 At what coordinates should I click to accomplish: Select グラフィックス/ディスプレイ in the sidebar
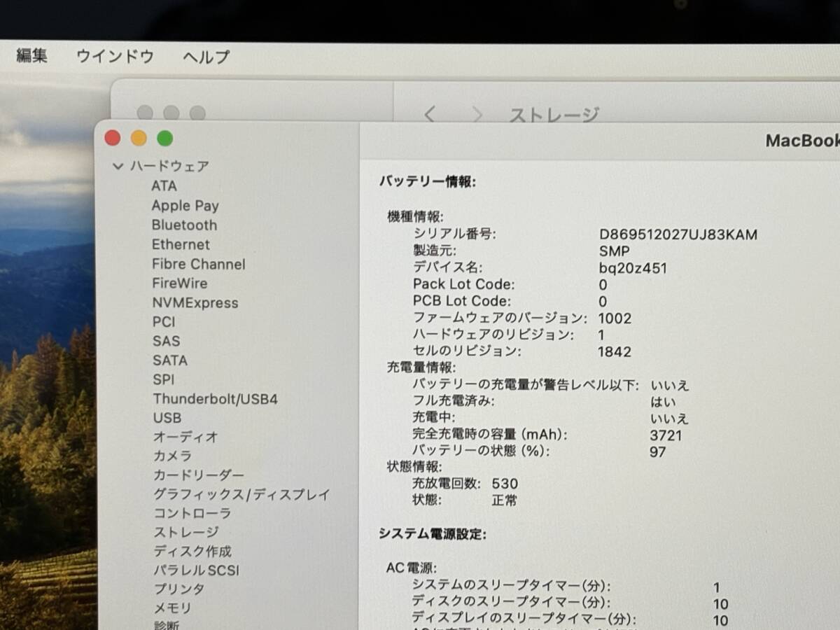click(x=241, y=494)
